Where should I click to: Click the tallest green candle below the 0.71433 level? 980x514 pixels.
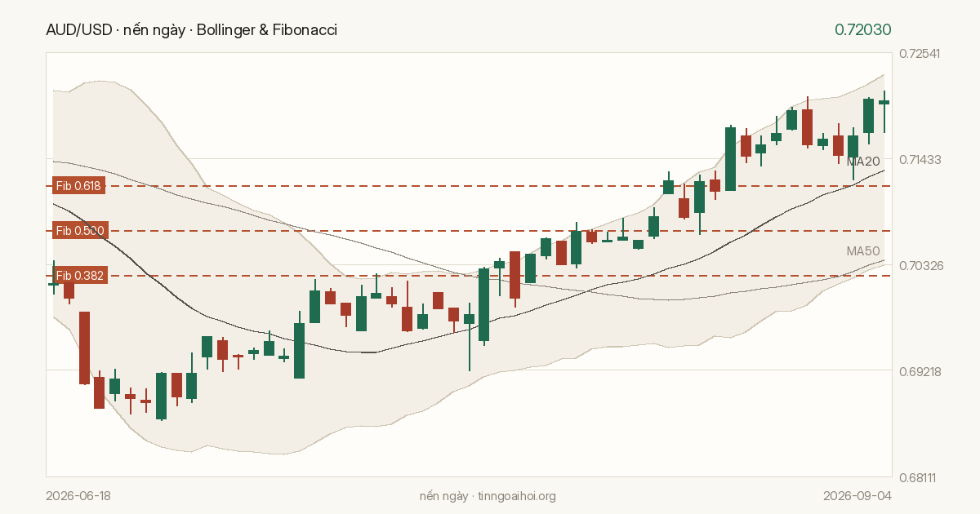[484, 304]
